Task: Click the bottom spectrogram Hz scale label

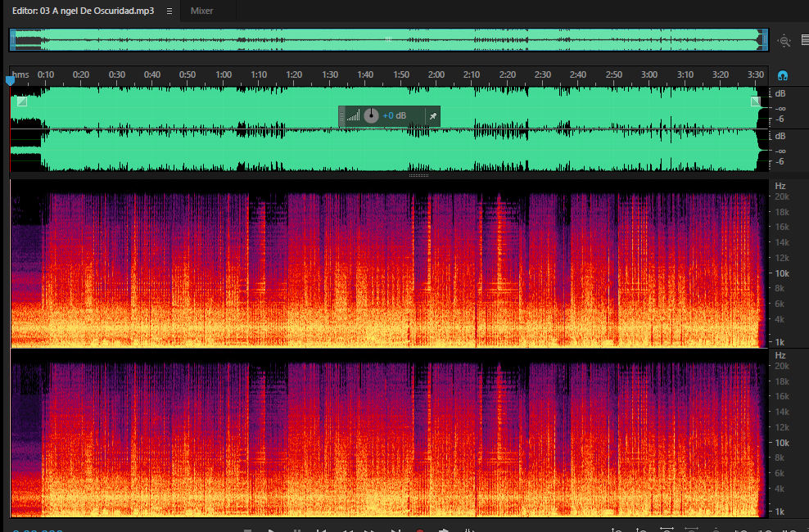Action: tap(780, 355)
